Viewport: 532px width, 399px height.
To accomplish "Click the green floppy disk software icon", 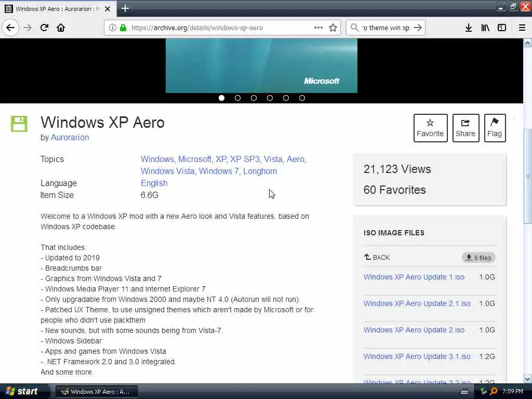I will [19, 124].
